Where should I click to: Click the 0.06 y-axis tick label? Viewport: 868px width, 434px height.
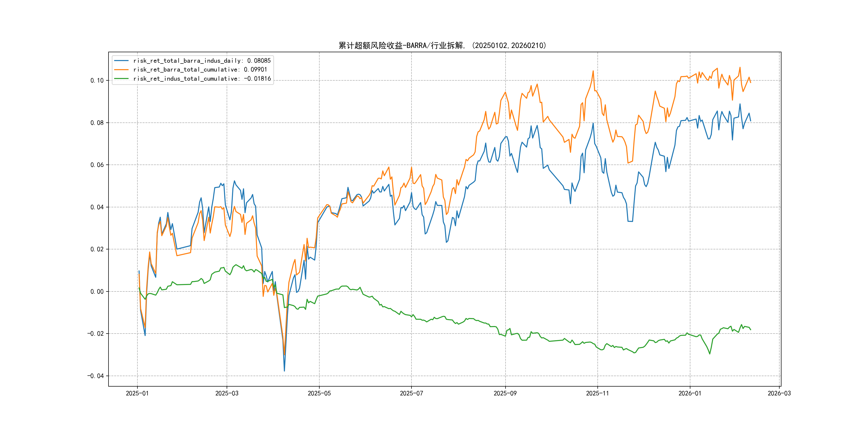[97, 165]
